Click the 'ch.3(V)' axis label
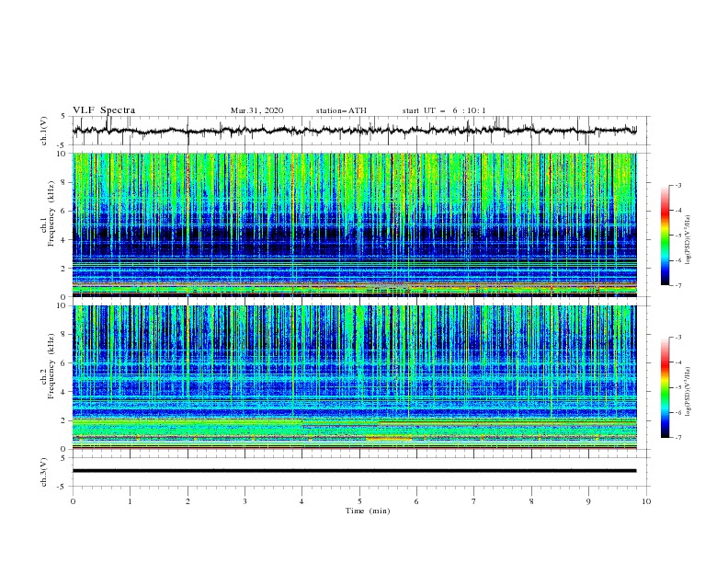 pyautogui.click(x=44, y=472)
